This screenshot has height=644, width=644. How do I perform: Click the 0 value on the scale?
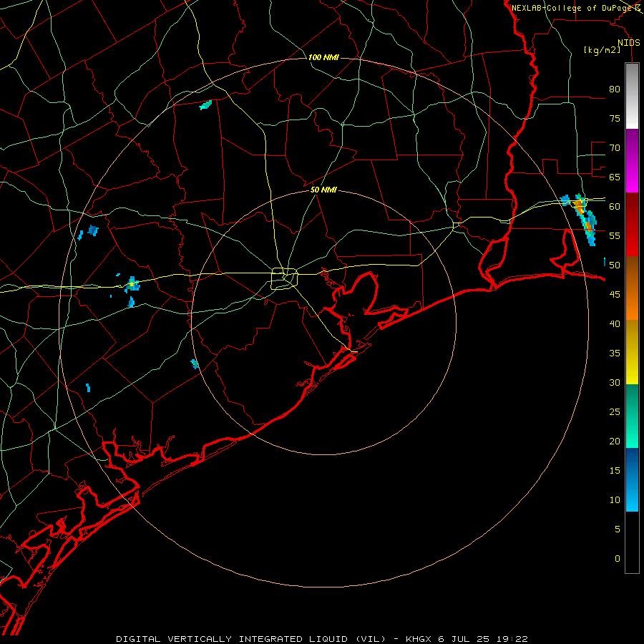click(x=618, y=559)
